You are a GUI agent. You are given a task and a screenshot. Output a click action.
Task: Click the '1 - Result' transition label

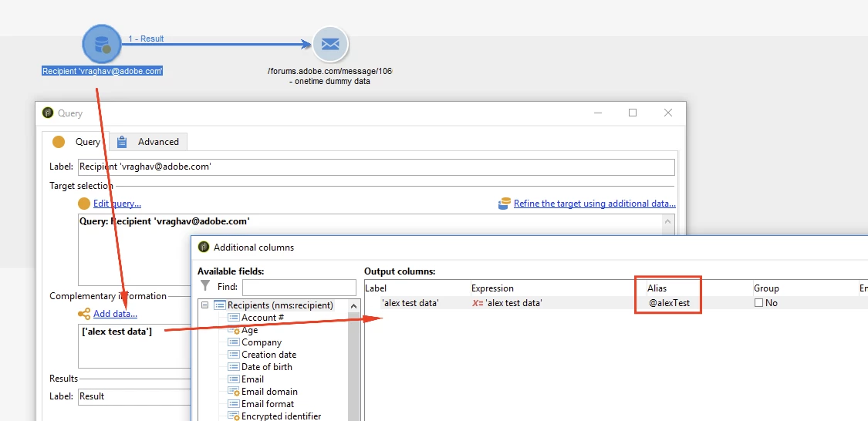pyautogui.click(x=146, y=39)
